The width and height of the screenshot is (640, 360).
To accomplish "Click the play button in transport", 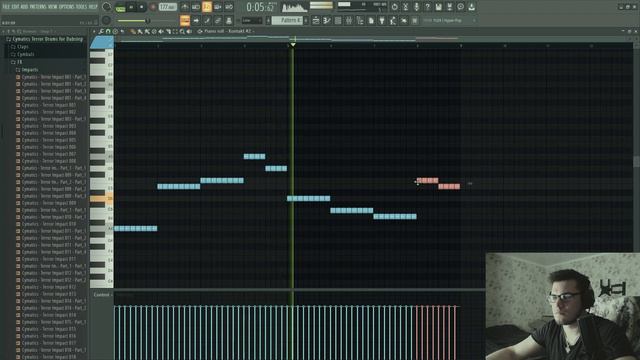I will click(131, 7).
